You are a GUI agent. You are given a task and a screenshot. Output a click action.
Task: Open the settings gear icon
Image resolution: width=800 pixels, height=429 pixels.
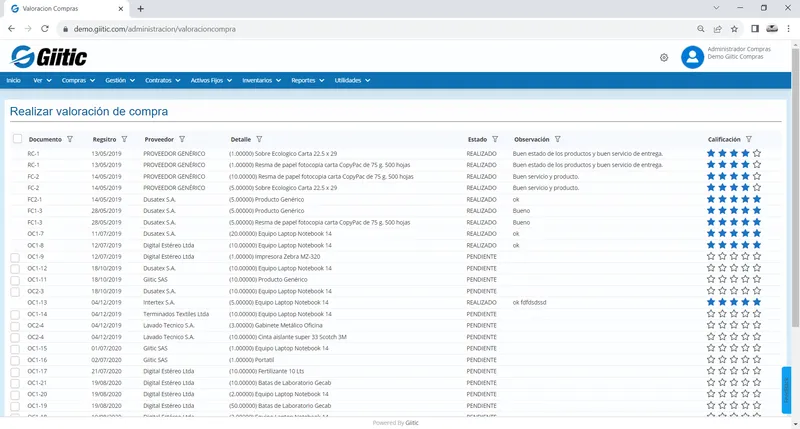coord(664,58)
